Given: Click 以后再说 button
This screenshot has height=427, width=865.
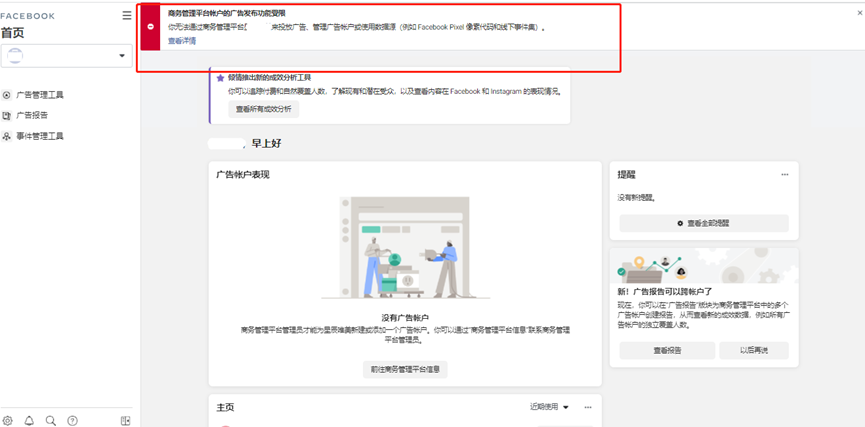Looking at the screenshot, I should coord(754,350).
